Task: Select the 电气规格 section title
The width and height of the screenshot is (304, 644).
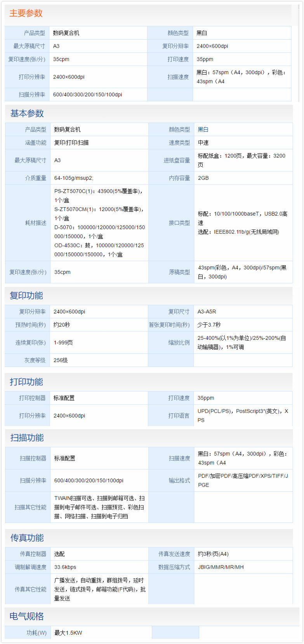Action: pyautogui.click(x=26, y=616)
